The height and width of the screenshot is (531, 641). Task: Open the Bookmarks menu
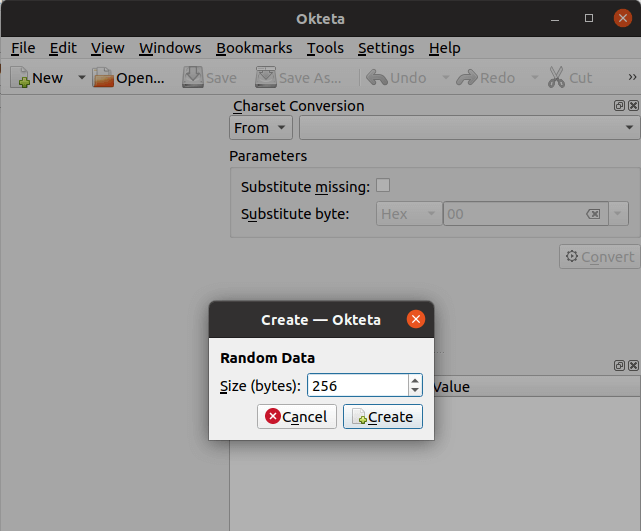point(254,48)
